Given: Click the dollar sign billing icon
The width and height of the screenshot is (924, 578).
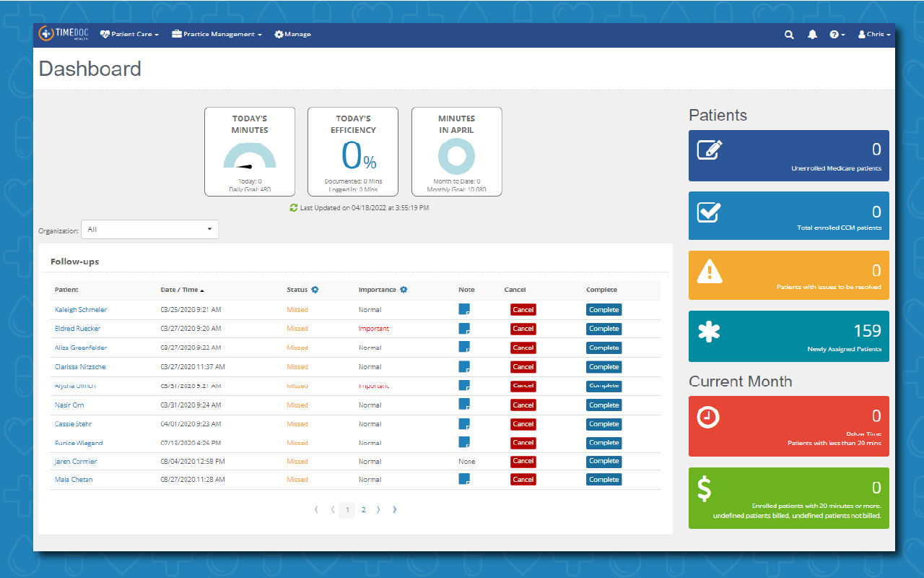Looking at the screenshot, I should (x=705, y=488).
